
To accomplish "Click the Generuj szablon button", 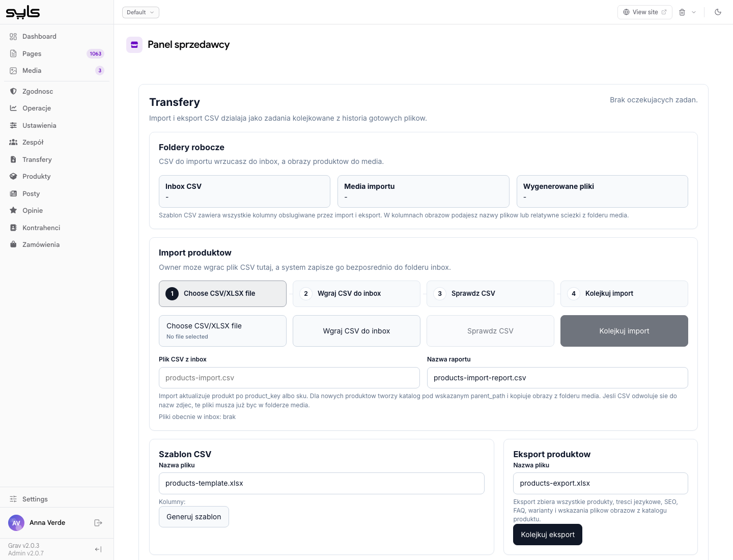I will [x=194, y=517].
